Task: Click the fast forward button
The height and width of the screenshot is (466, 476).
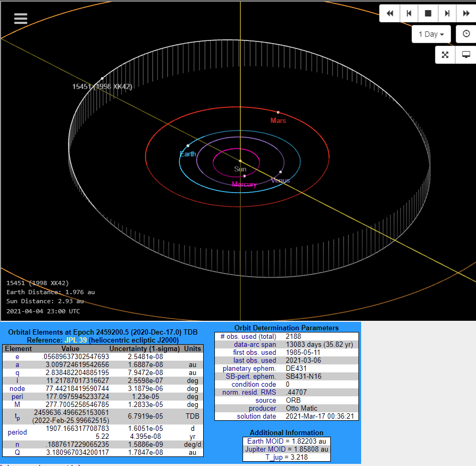Action: tap(466, 13)
